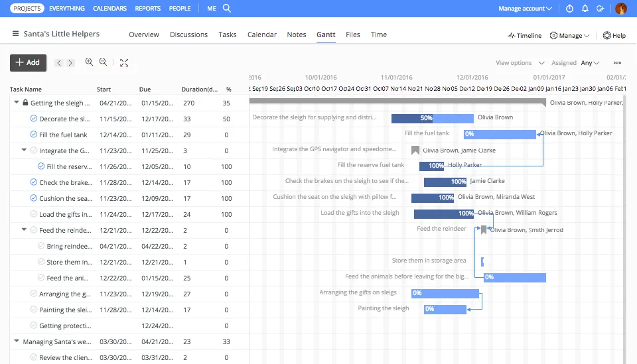This screenshot has height=364, width=637.
Task: Click Check the brakes 100% Gantt bar
Action: click(445, 182)
